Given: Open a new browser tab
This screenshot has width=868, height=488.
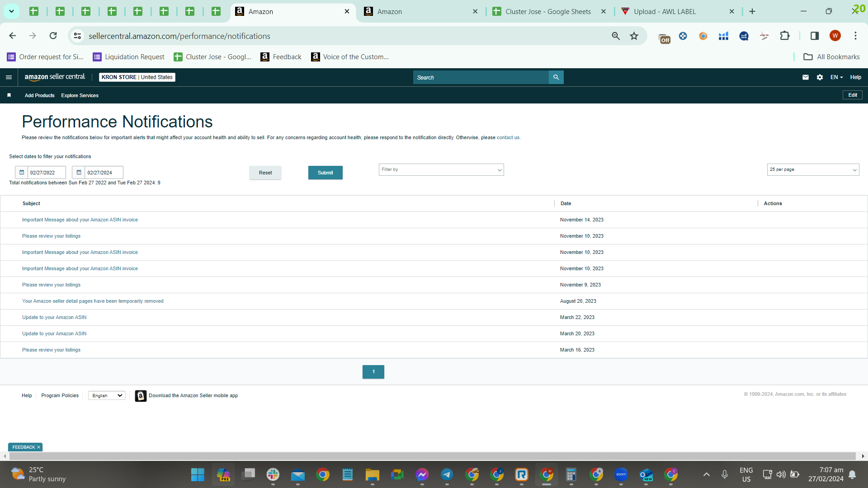Looking at the screenshot, I should pos(752,11).
